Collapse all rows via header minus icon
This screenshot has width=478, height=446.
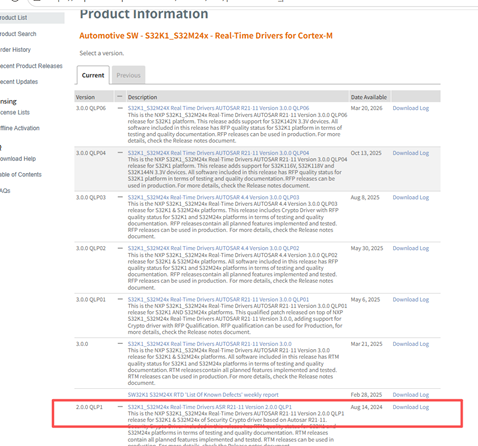[120, 97]
